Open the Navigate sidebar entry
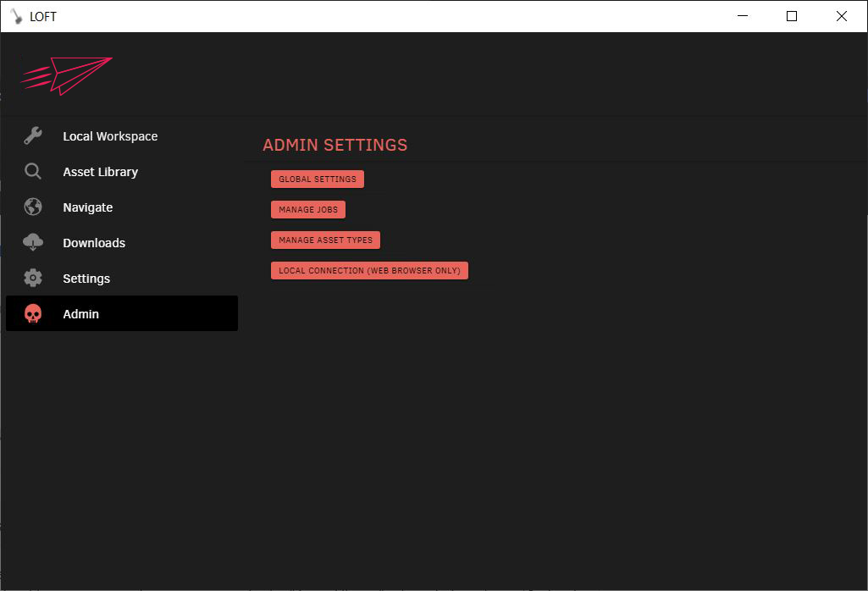Viewport: 868px width, 591px height. point(87,207)
